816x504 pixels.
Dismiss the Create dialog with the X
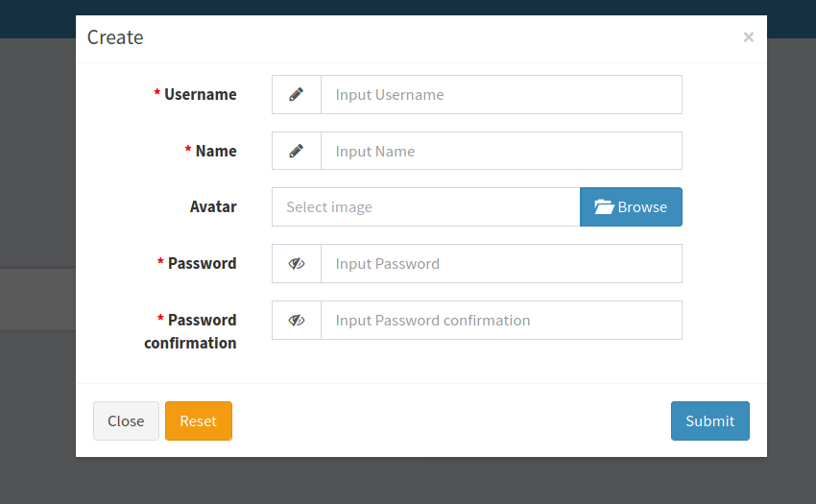748,37
